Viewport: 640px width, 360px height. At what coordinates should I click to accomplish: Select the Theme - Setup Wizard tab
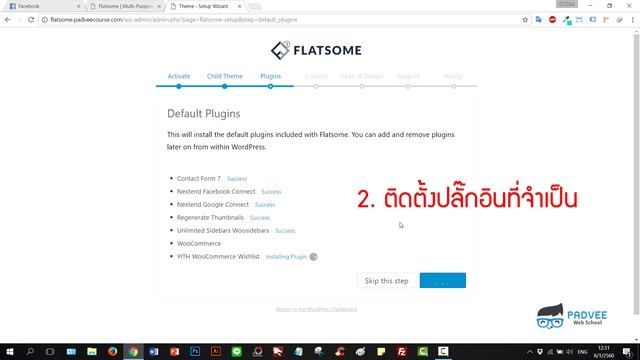pos(203,6)
